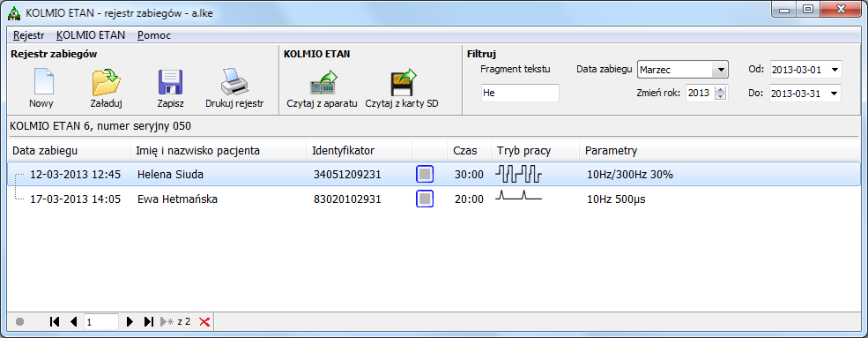Click the Fragment tekstu filter field
Screen dimensions: 868x338
click(x=520, y=93)
